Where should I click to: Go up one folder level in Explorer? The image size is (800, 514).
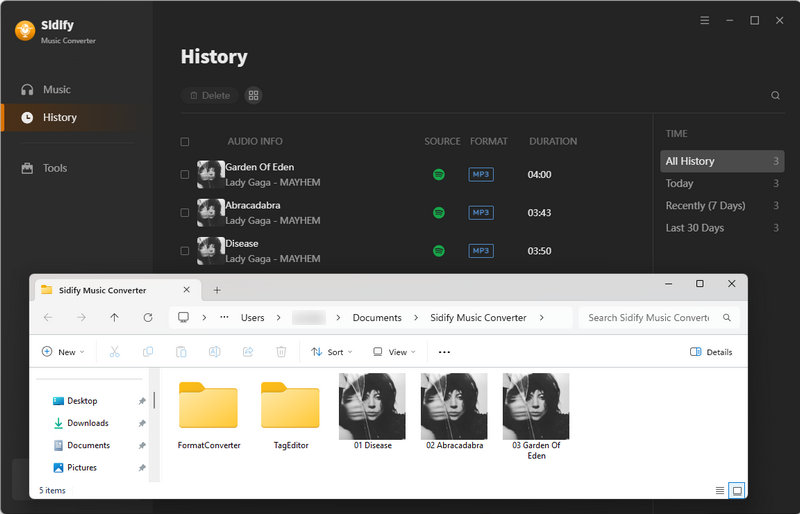click(x=114, y=317)
